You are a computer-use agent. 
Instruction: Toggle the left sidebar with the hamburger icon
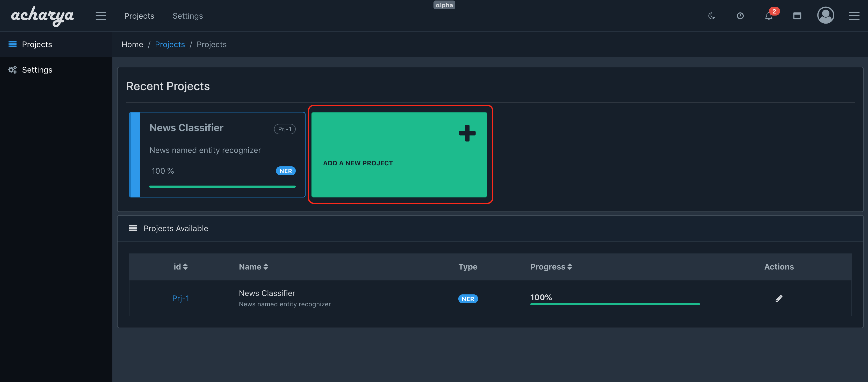(101, 16)
